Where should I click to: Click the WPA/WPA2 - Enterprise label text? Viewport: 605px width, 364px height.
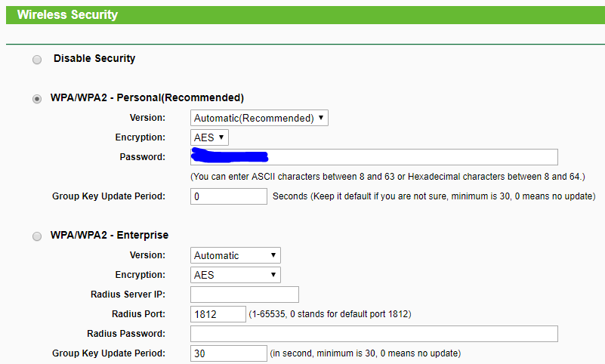110,235
